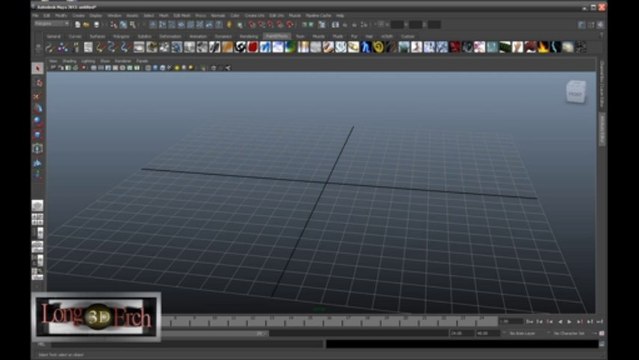This screenshot has width=639, height=360.
Task: Play the animation backward
Action: pyautogui.click(x=560, y=322)
